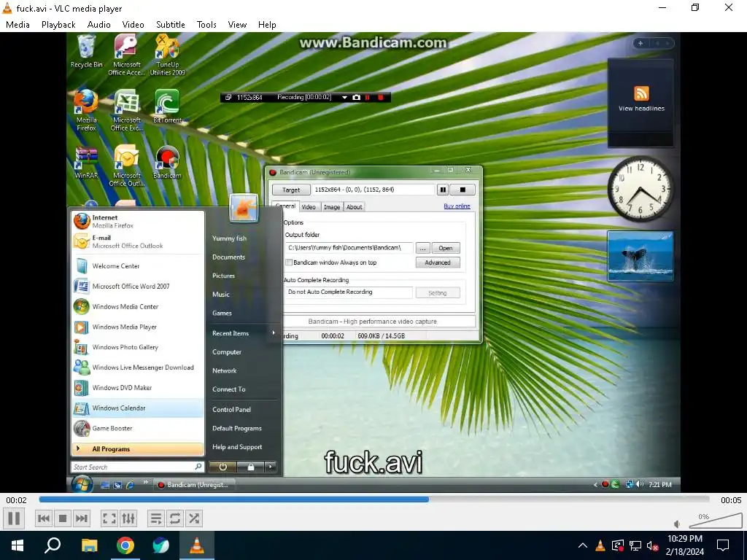Viewport: 747px width, 560px height.
Task: Click the VLC seek bar progress track
Action: [x=374, y=499]
